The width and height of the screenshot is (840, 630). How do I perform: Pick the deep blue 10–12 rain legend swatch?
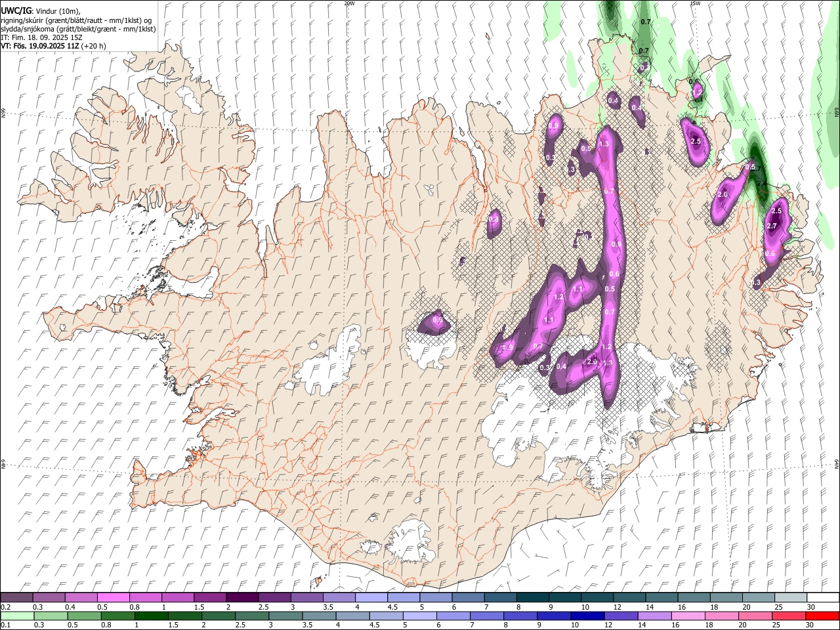587,616
